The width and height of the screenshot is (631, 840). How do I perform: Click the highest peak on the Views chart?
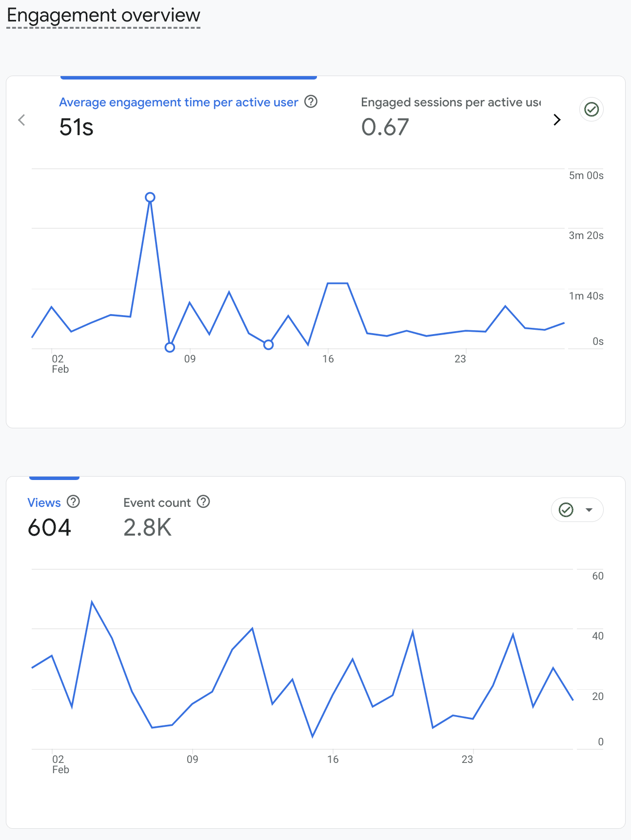pyautogui.click(x=92, y=602)
